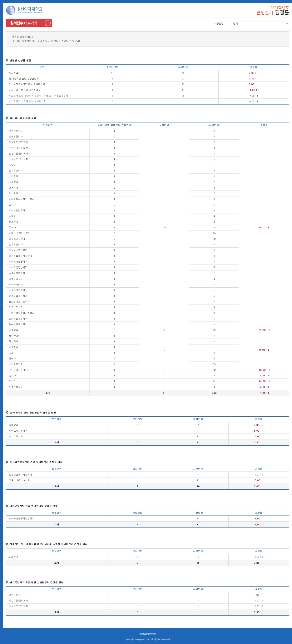Open the 원서접수 바로가기 button
This screenshot has width=292, height=644.
point(29,23)
